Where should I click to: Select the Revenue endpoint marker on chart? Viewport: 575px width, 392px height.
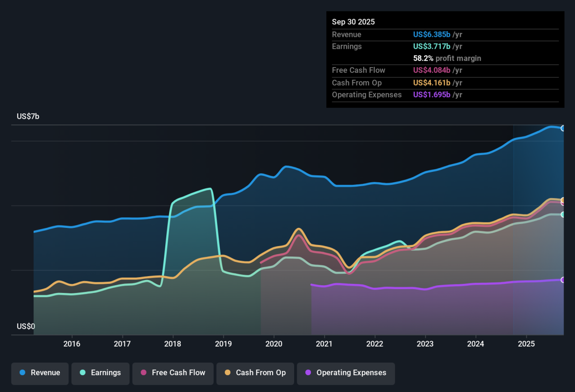tap(563, 128)
